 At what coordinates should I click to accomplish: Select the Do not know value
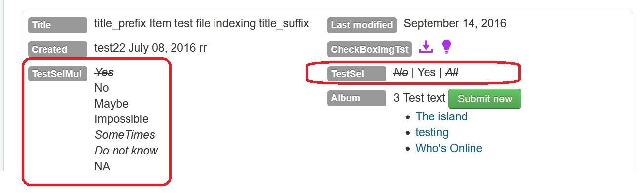click(x=126, y=151)
